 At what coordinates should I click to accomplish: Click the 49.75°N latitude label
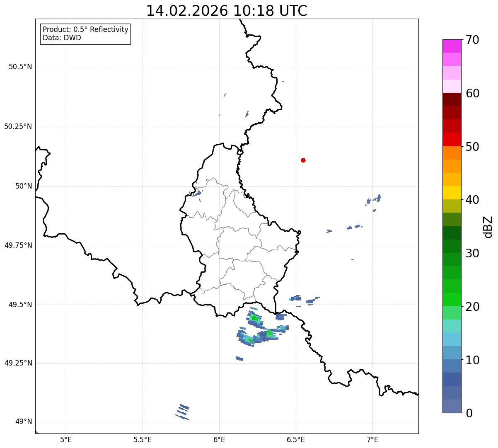pos(18,245)
